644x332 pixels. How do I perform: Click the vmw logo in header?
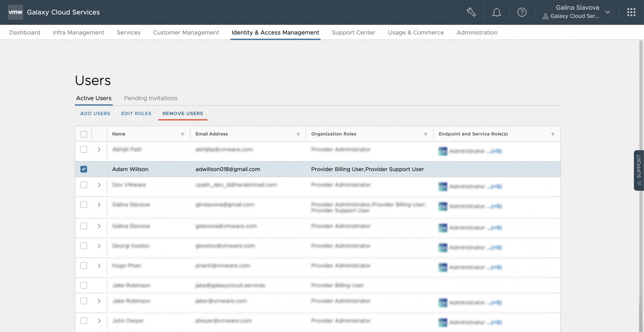coord(15,12)
